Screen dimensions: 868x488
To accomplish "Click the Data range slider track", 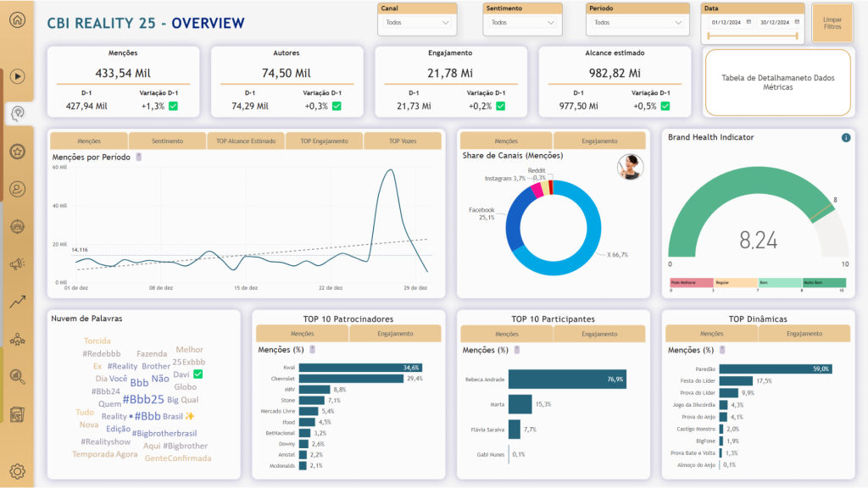I will pyautogui.click(x=753, y=36).
